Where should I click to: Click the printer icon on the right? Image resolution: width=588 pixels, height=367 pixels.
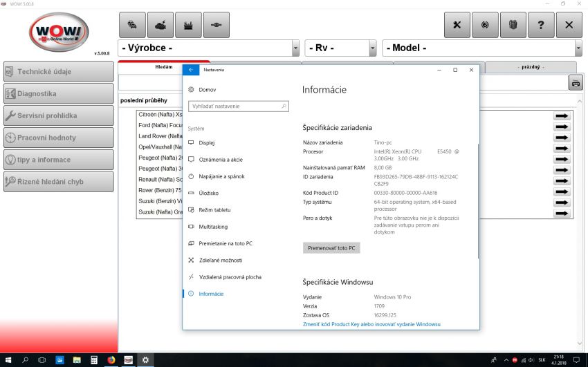[575, 83]
